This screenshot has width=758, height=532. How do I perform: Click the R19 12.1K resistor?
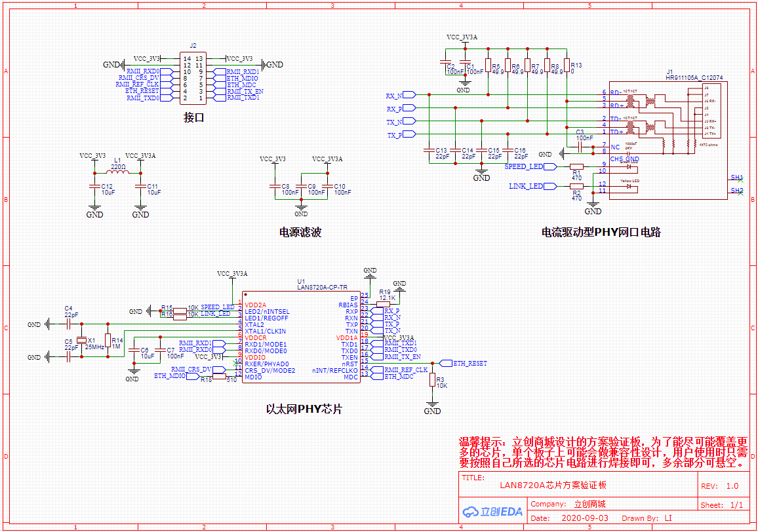tap(384, 305)
